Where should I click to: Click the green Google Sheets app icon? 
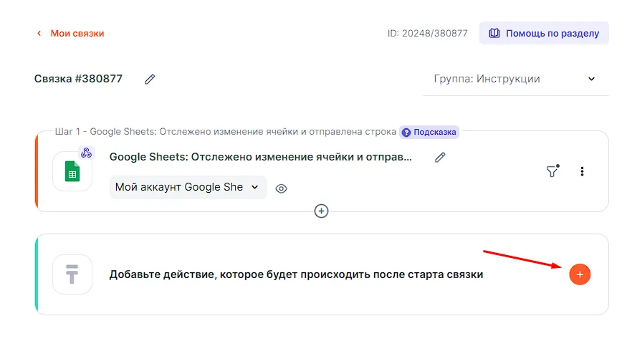coord(72,171)
